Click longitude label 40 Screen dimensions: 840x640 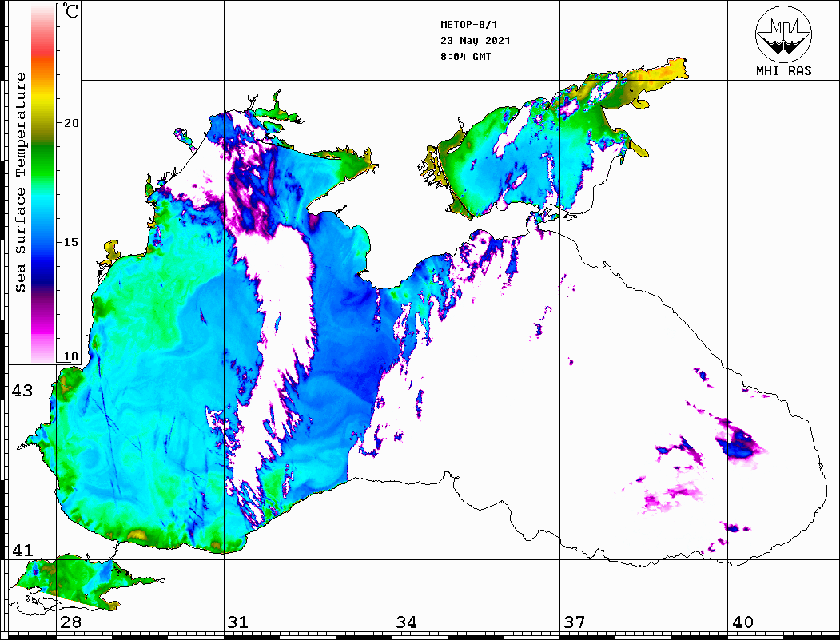pyautogui.click(x=742, y=622)
